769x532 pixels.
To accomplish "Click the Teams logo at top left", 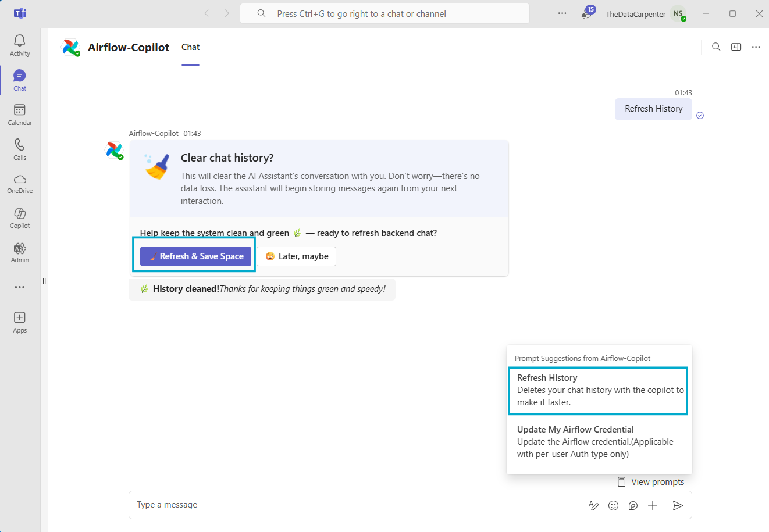I will (x=20, y=13).
